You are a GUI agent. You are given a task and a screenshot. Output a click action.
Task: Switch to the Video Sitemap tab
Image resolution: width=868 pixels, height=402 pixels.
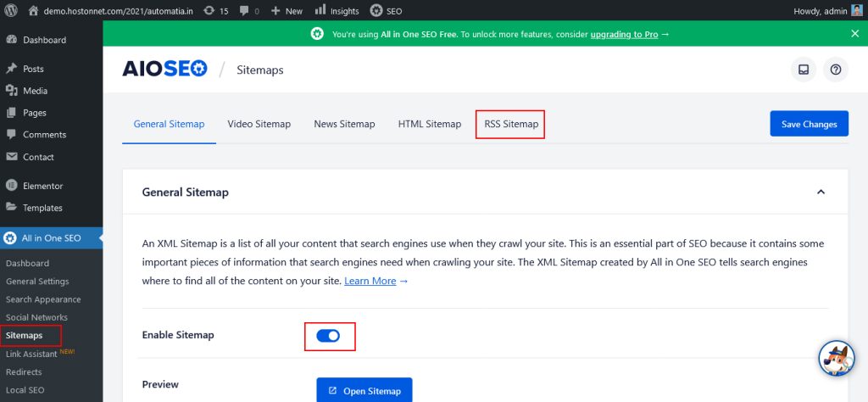pyautogui.click(x=259, y=124)
